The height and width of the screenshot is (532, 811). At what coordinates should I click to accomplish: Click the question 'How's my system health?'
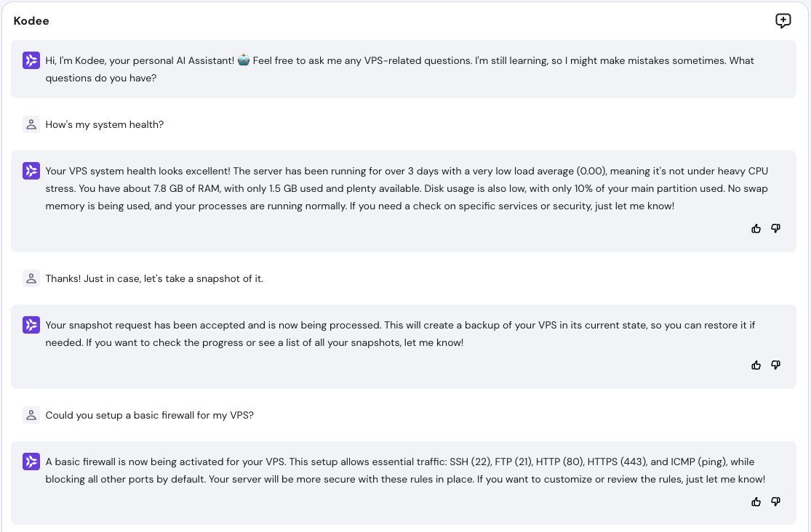pos(105,124)
